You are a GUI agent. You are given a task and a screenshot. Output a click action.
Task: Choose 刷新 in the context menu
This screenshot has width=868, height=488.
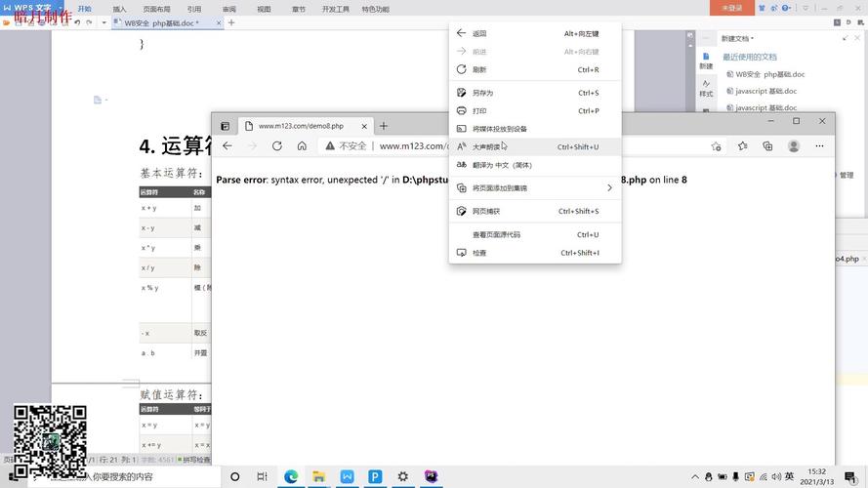pyautogui.click(x=535, y=69)
